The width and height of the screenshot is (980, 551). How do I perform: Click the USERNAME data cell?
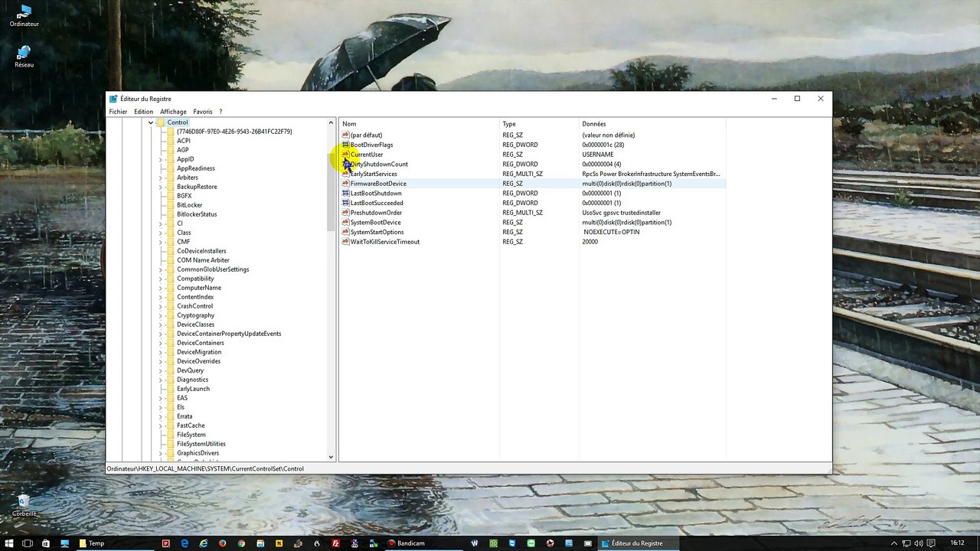598,155
